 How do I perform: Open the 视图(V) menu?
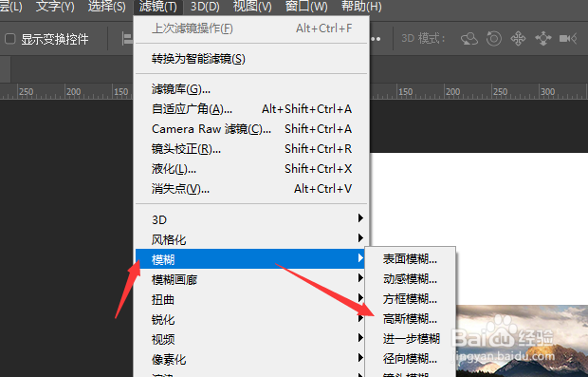coord(252,7)
